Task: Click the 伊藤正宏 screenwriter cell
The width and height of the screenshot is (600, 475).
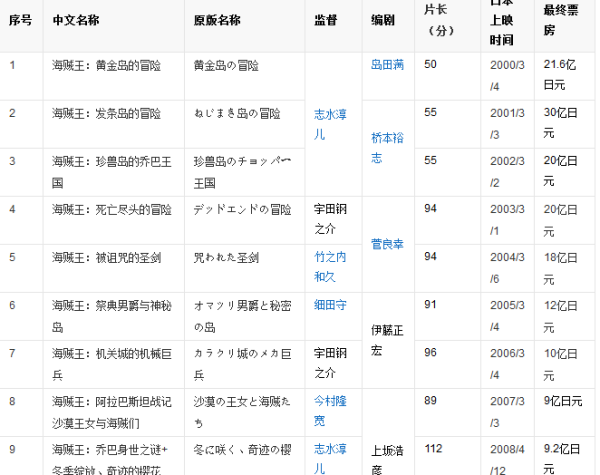Action: (387, 340)
